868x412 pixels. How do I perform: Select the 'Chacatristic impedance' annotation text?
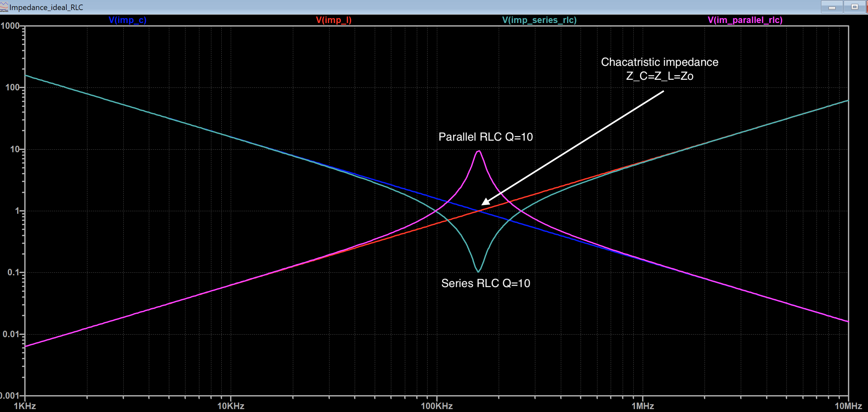pos(660,62)
